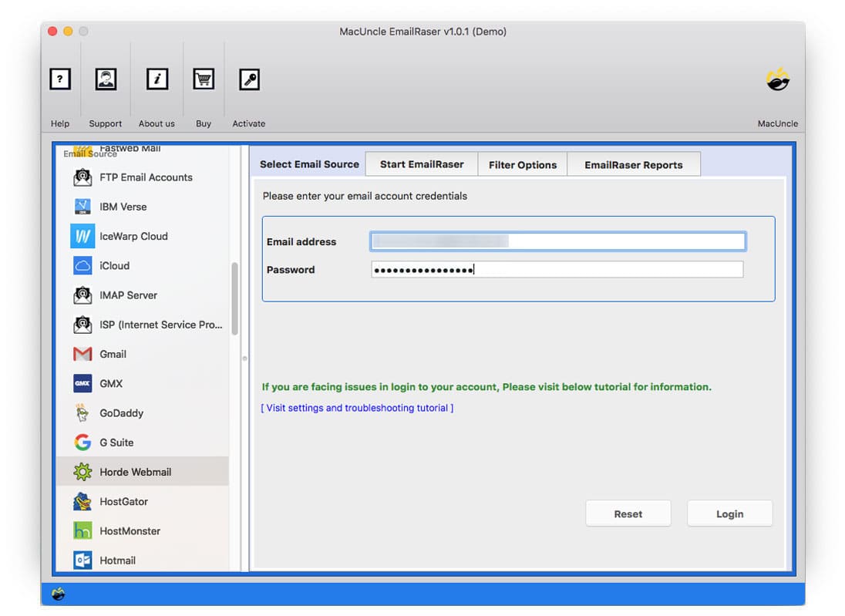This screenshot has width=845, height=616.
Task: Open the Filter Options tab
Action: click(x=523, y=163)
